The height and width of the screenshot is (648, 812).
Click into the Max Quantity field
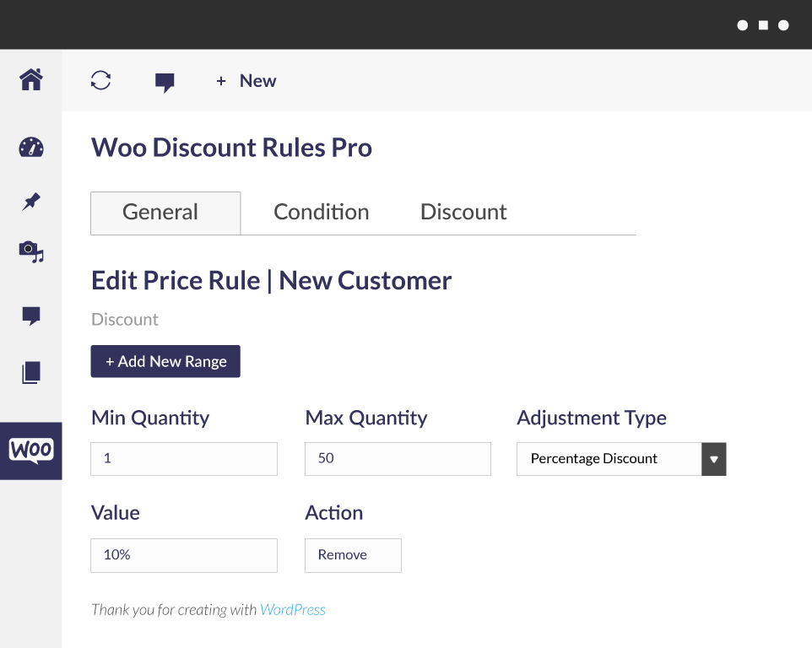pyautogui.click(x=398, y=458)
